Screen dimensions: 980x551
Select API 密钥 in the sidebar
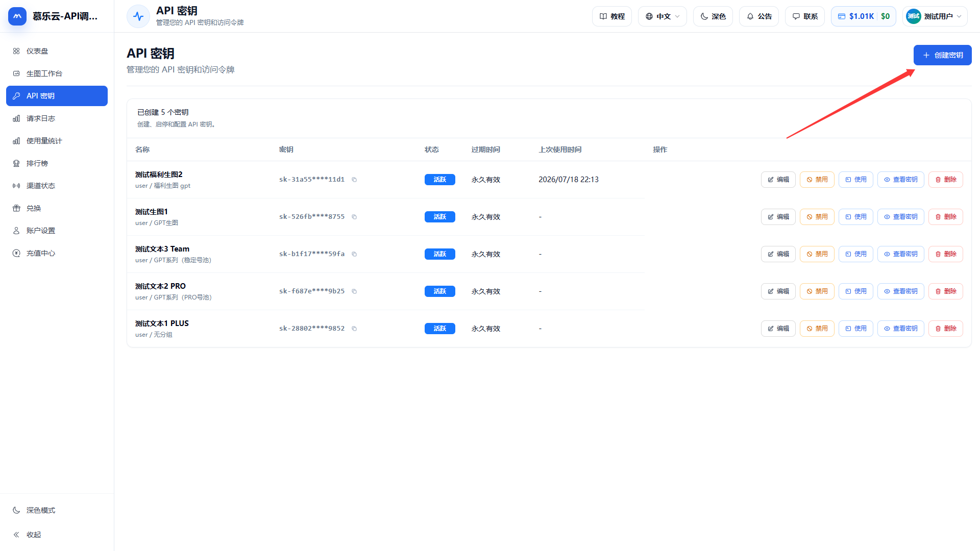pyautogui.click(x=57, y=96)
